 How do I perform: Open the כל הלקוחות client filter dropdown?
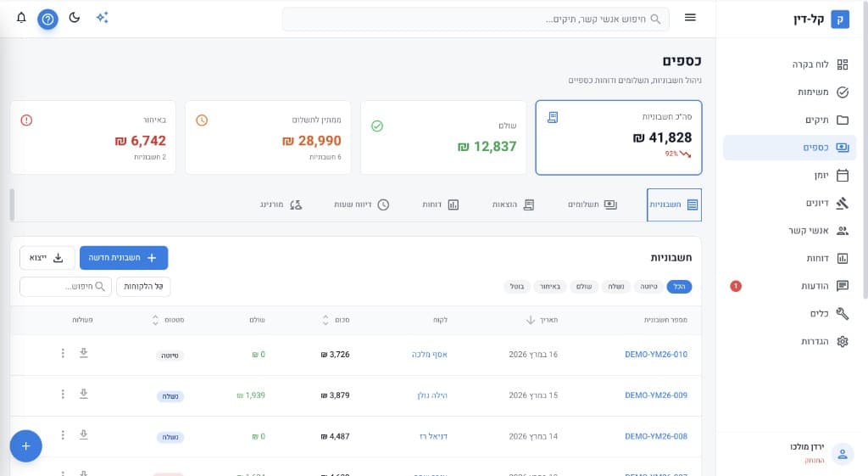point(143,287)
